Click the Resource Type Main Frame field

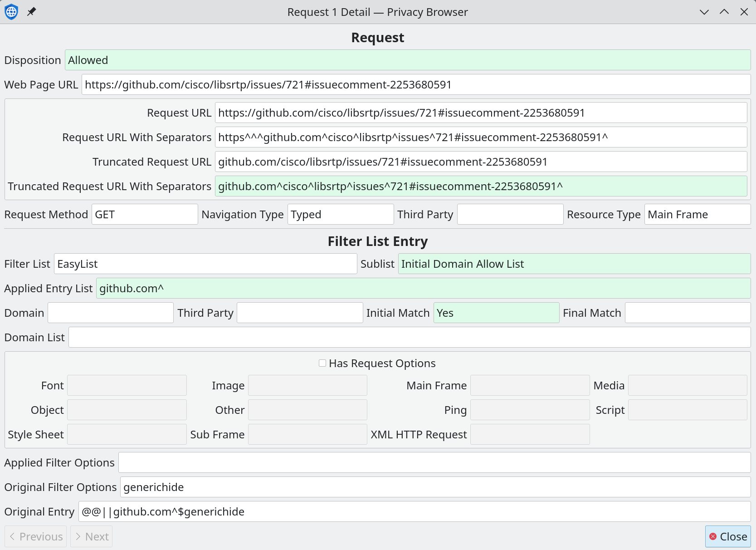tap(697, 215)
